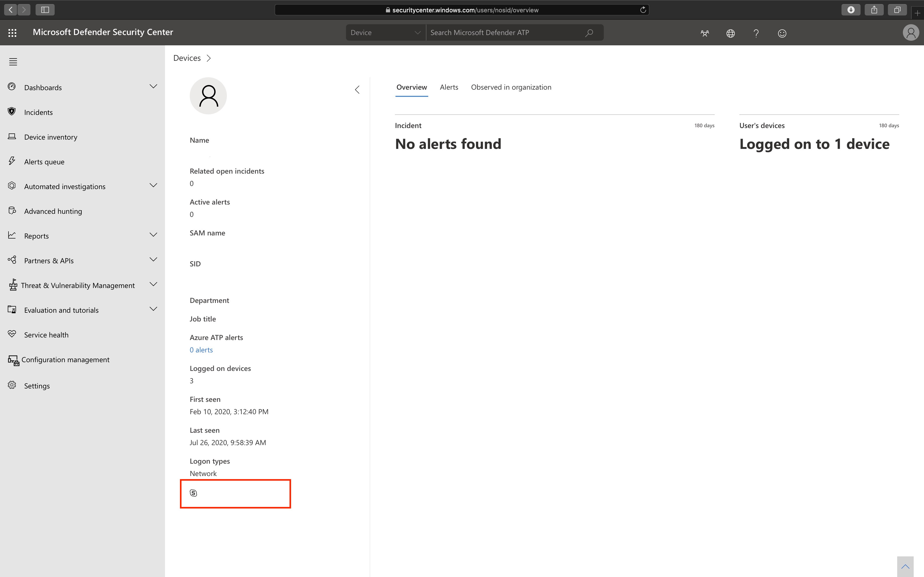924x577 pixels.
Task: Open the 0 alerts link
Action: click(x=201, y=350)
